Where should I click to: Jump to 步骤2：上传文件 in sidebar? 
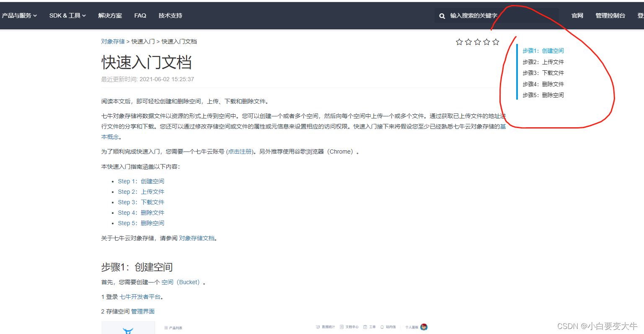click(x=543, y=62)
